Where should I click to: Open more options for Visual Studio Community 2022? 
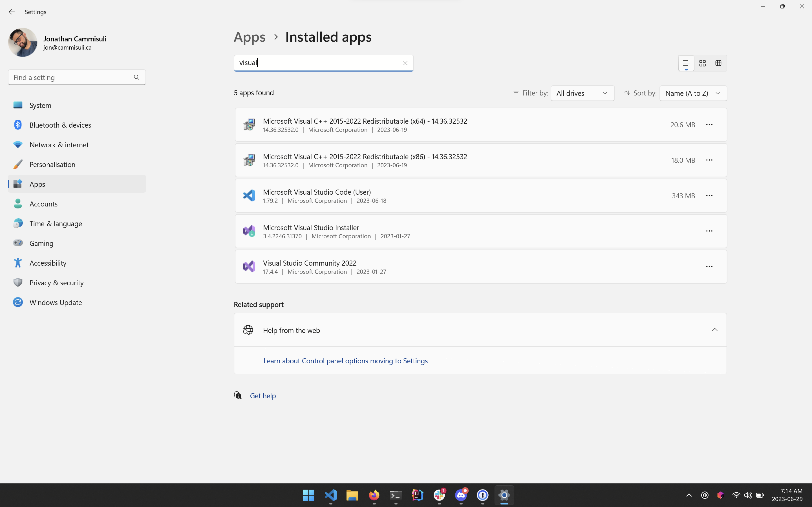click(x=710, y=266)
